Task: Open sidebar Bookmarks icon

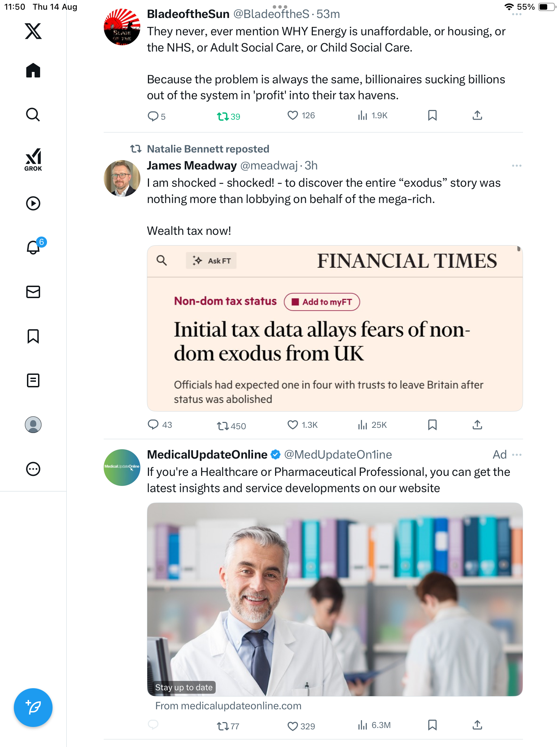Action: 33,336
